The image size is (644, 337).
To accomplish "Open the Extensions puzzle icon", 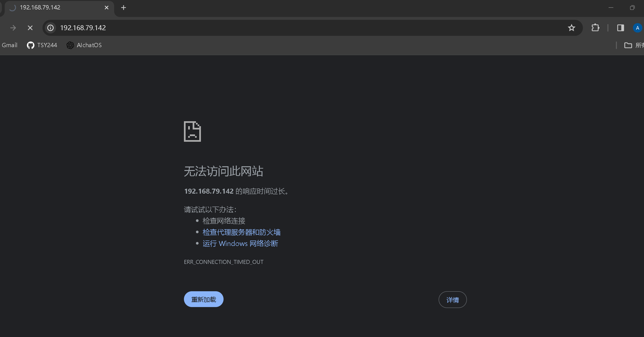I will pos(595,28).
